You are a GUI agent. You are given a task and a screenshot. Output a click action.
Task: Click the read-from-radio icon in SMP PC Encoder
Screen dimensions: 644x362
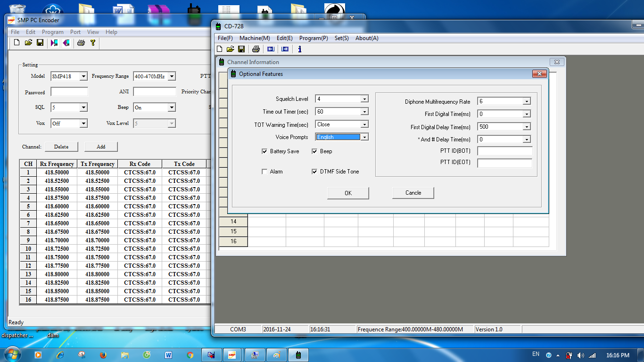coord(54,43)
